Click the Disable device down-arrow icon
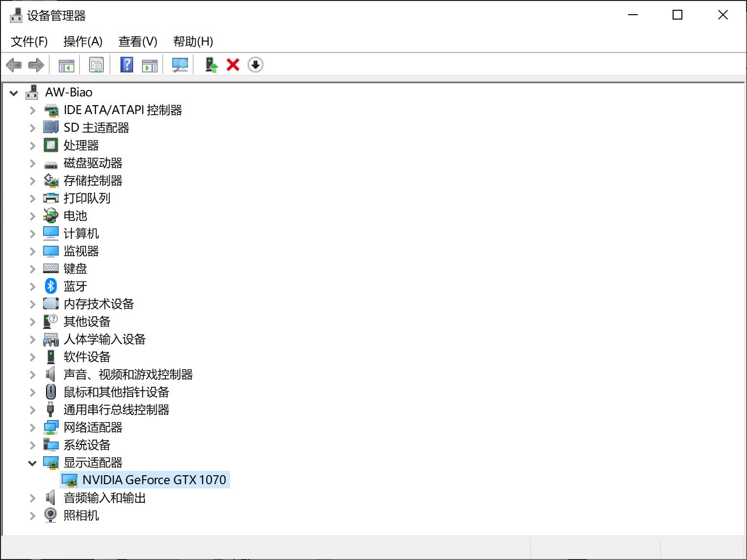Viewport: 747px width, 560px height. pyautogui.click(x=256, y=65)
